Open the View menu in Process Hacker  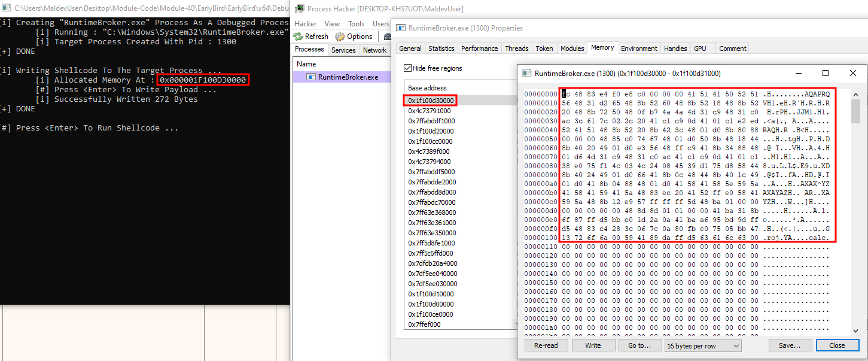[332, 24]
